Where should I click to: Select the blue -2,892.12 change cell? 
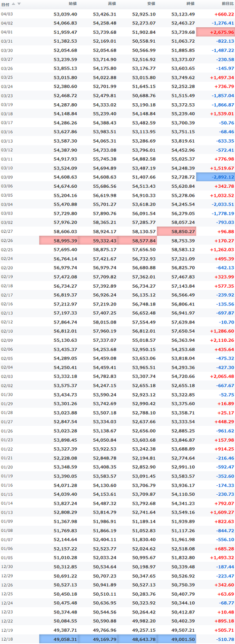coord(216,177)
